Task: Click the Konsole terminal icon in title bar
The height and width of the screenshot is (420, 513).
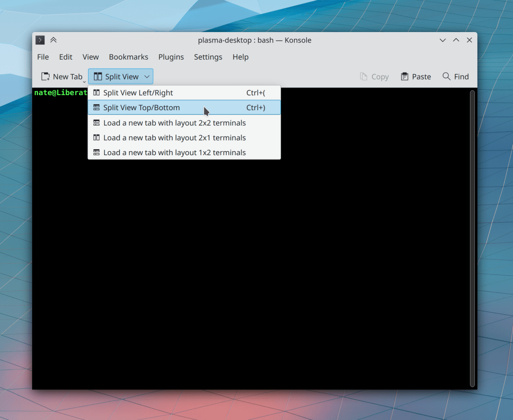Action: tap(41, 40)
